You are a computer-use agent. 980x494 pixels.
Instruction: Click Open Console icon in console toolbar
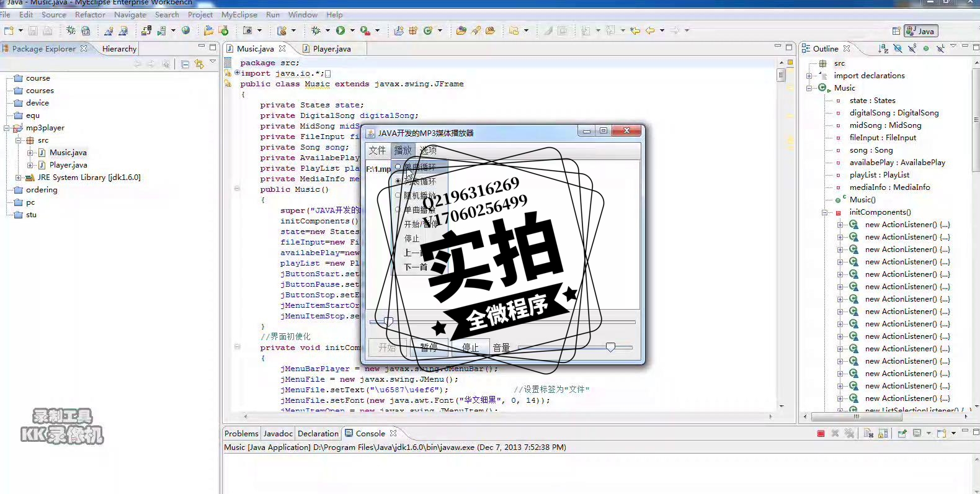pos(942,434)
